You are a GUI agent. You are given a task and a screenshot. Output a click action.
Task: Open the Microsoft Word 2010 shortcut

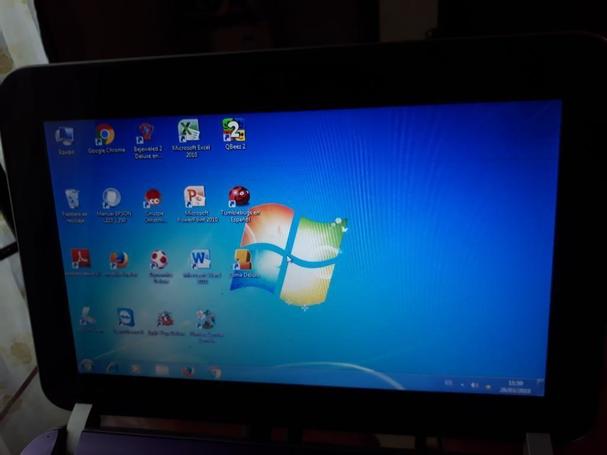(202, 266)
